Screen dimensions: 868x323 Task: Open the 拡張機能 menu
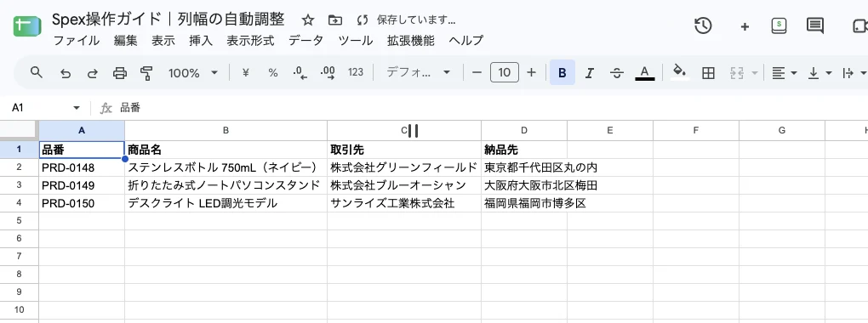click(x=411, y=41)
